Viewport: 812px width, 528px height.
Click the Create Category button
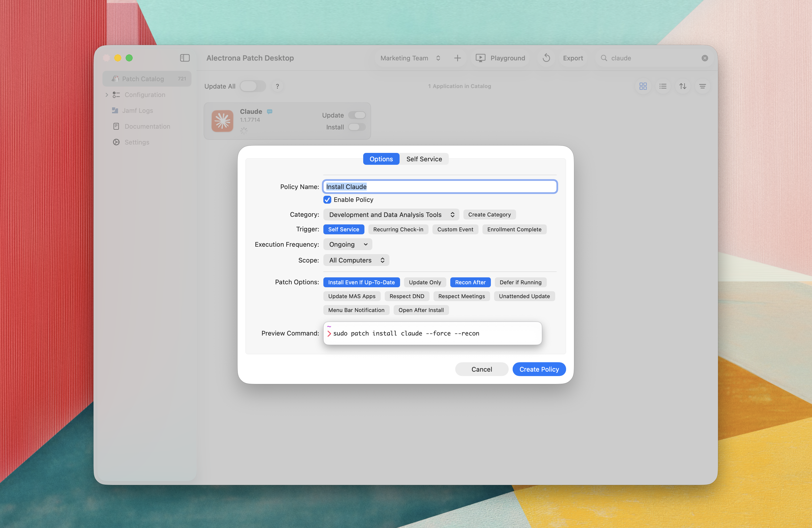click(x=489, y=214)
